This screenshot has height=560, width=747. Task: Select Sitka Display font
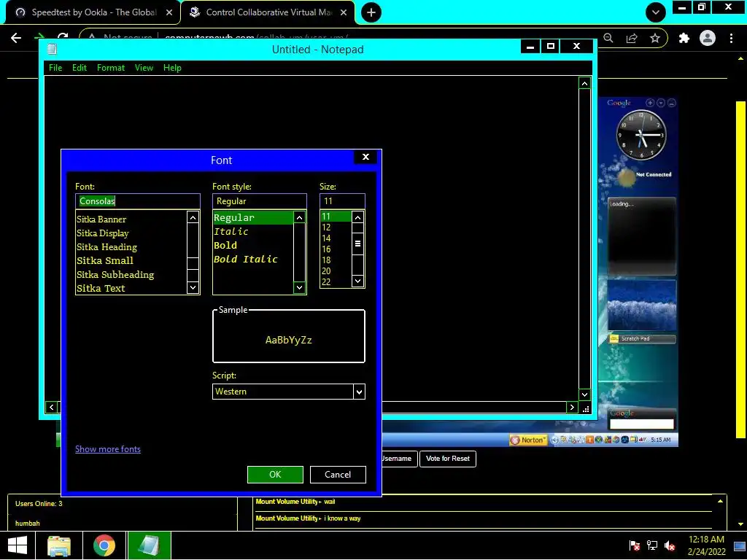pos(102,233)
